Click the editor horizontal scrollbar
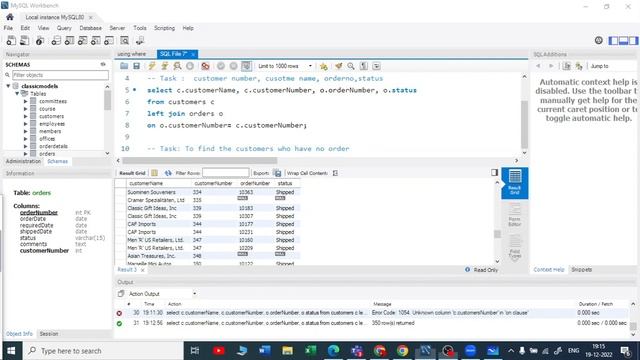 pyautogui.click(x=200, y=160)
